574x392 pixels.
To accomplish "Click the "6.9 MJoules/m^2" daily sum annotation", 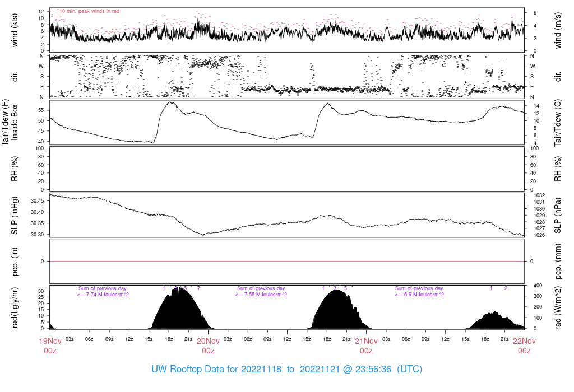I will coord(424,295).
